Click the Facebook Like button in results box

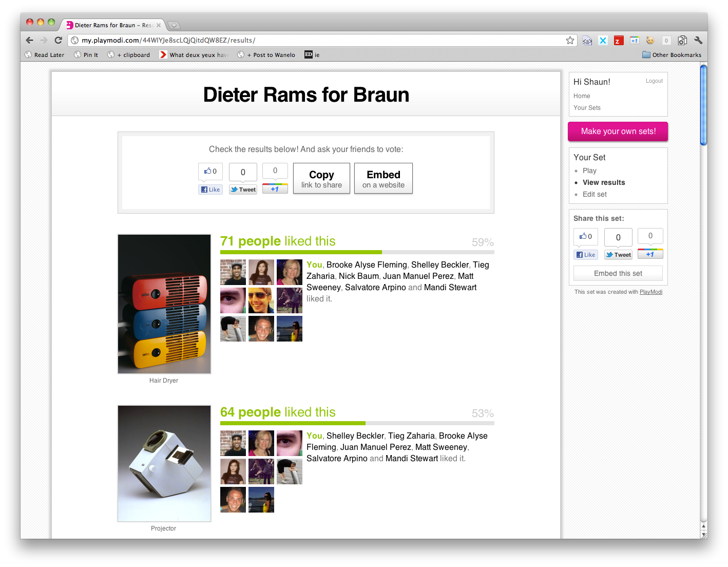tap(210, 190)
